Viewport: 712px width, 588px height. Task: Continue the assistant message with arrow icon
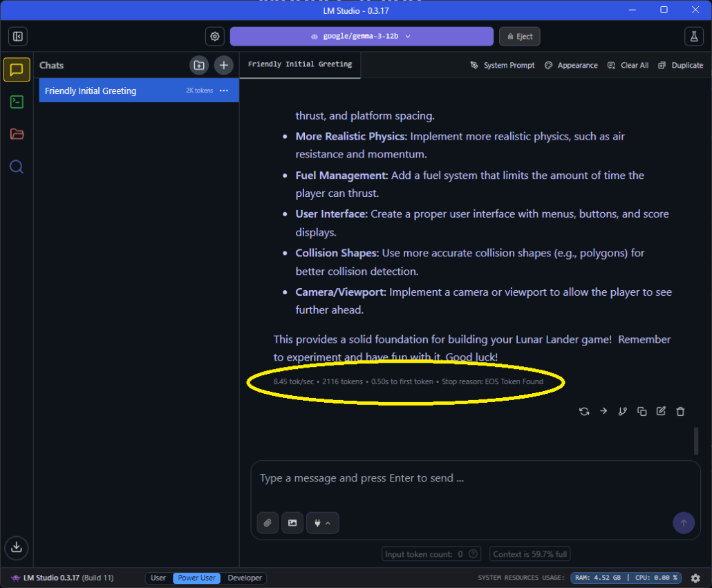coord(603,412)
